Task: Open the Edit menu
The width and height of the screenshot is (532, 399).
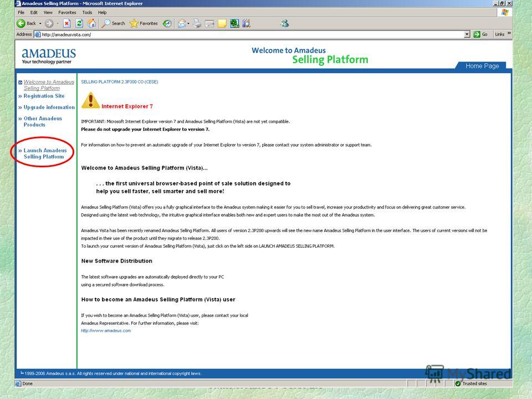Action: tap(34, 13)
